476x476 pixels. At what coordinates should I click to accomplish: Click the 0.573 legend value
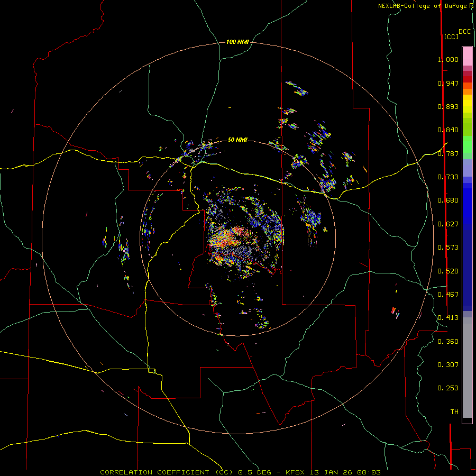point(448,248)
